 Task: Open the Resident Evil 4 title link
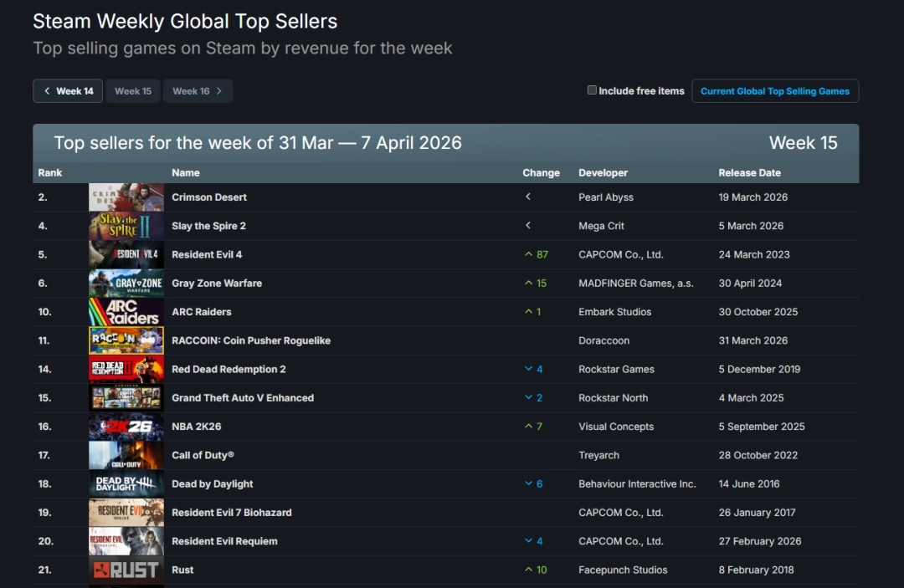coord(207,254)
